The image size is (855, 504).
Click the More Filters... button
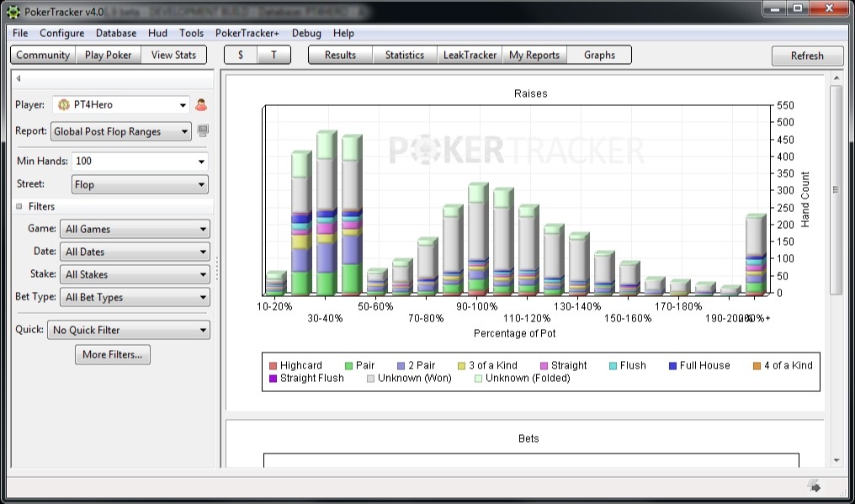click(x=112, y=354)
